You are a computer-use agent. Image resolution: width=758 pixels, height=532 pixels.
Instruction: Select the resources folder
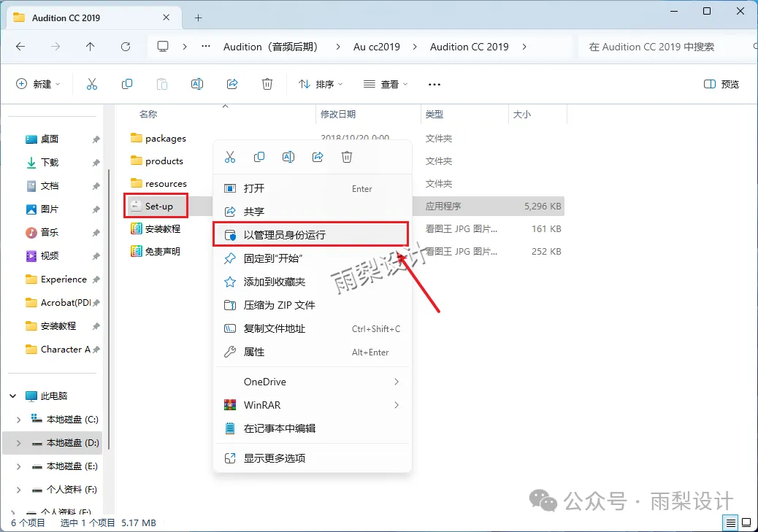tap(158, 184)
